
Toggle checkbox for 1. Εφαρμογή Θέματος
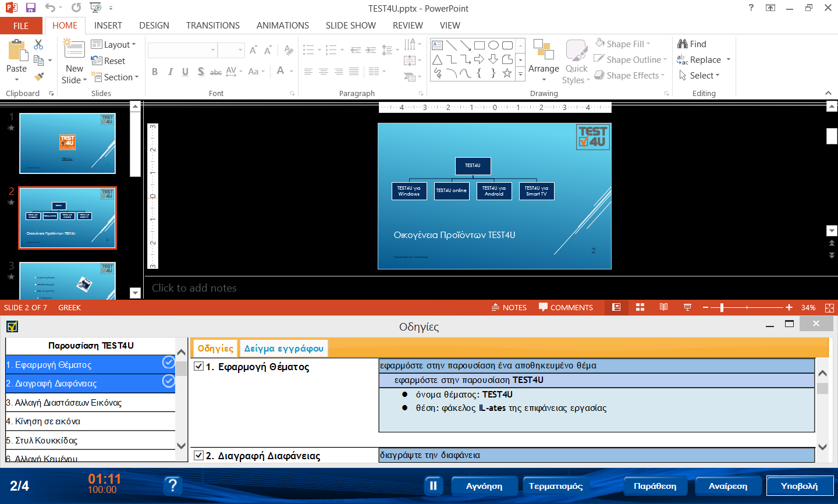click(199, 366)
